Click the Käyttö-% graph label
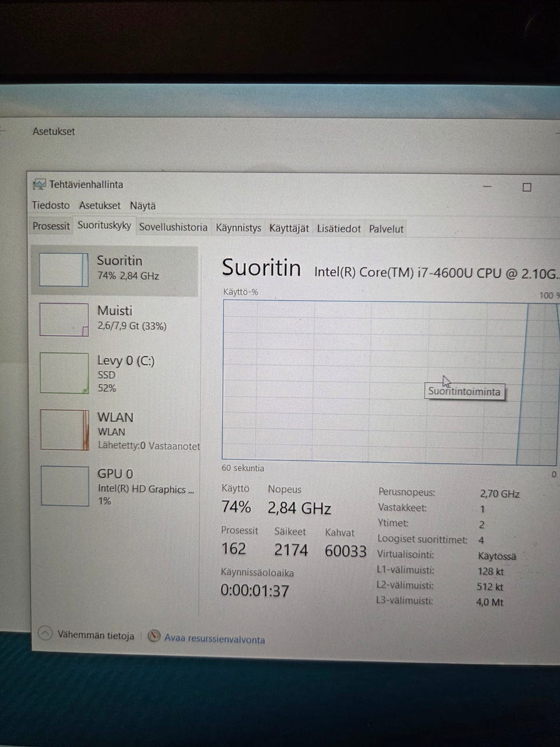Image resolution: width=560 pixels, height=747 pixels. pos(240,292)
